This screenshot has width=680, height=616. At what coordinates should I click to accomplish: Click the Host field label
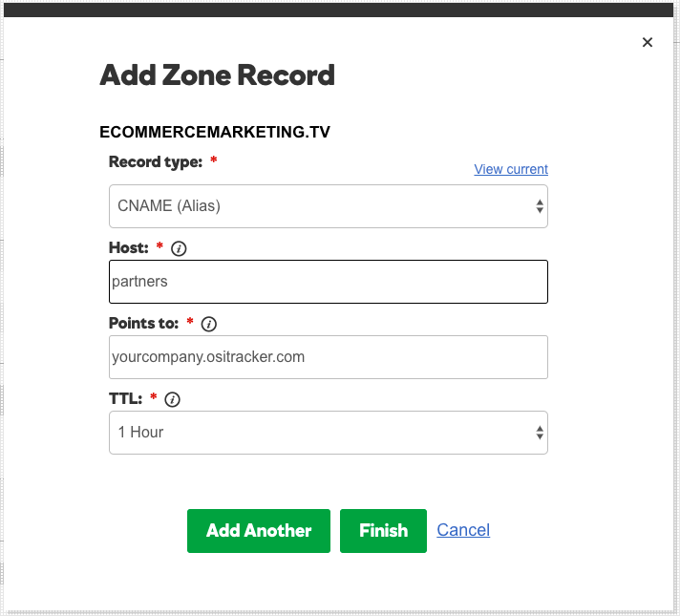coord(128,247)
